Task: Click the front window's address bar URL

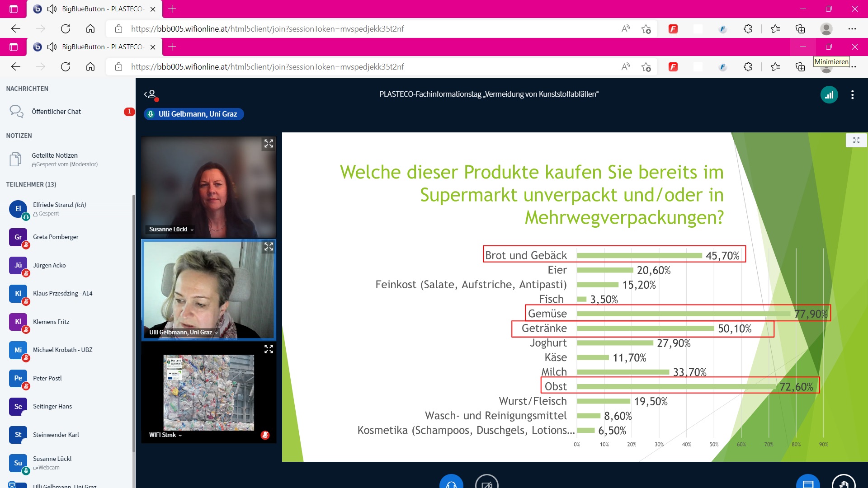Action: (x=268, y=67)
